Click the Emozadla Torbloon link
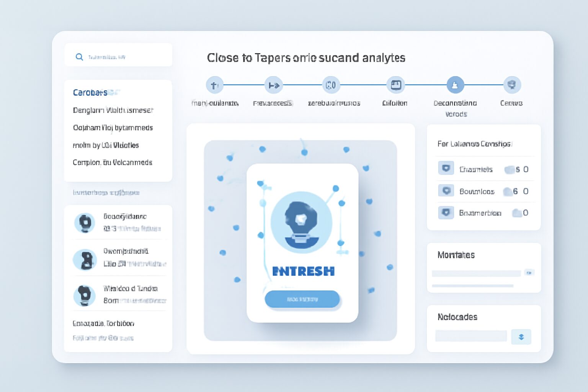 [x=103, y=323]
